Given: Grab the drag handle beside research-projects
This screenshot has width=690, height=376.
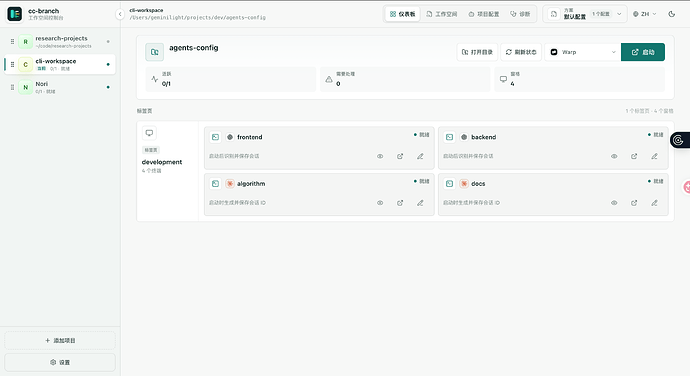Looking at the screenshot, I should coord(12,42).
